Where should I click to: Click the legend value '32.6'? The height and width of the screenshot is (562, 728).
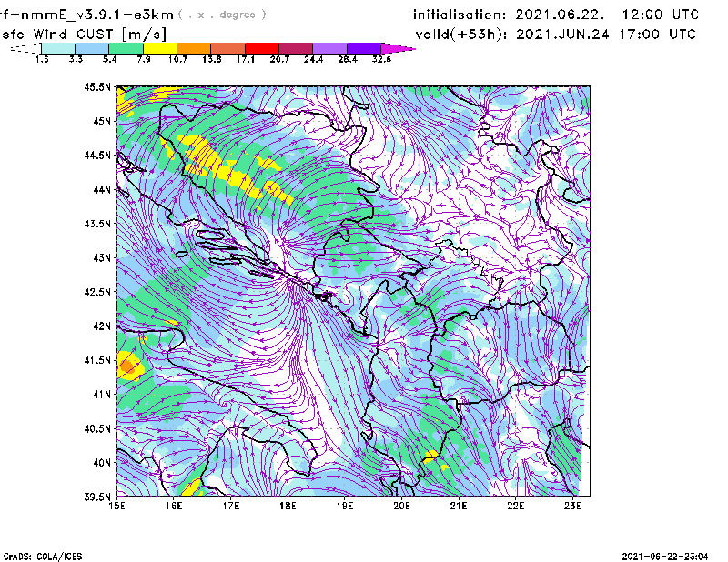381,59
